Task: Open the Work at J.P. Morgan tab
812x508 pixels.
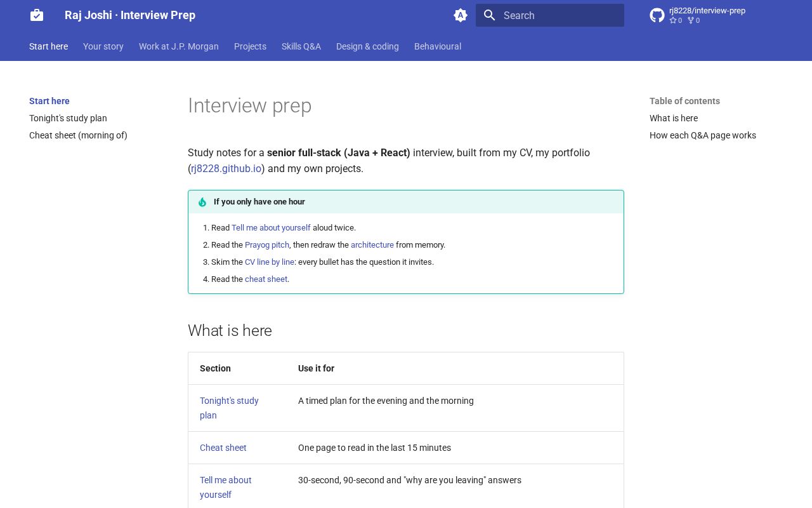Action: [x=179, y=46]
